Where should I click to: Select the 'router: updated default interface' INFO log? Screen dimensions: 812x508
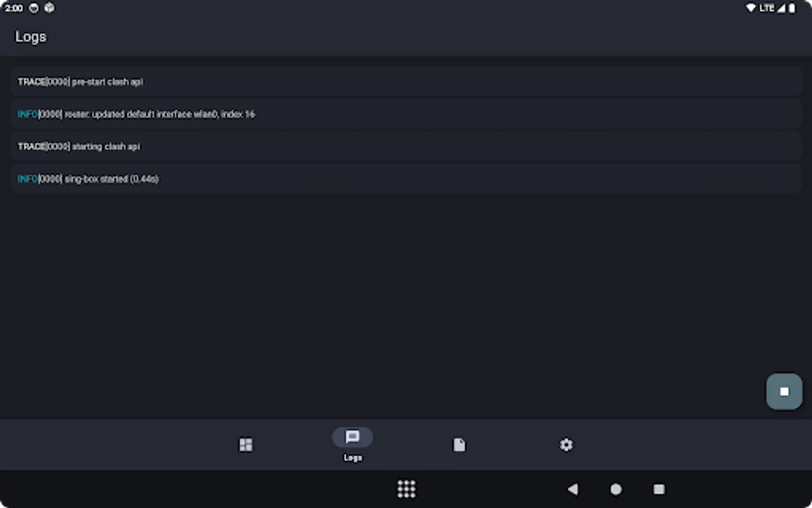[x=406, y=114]
